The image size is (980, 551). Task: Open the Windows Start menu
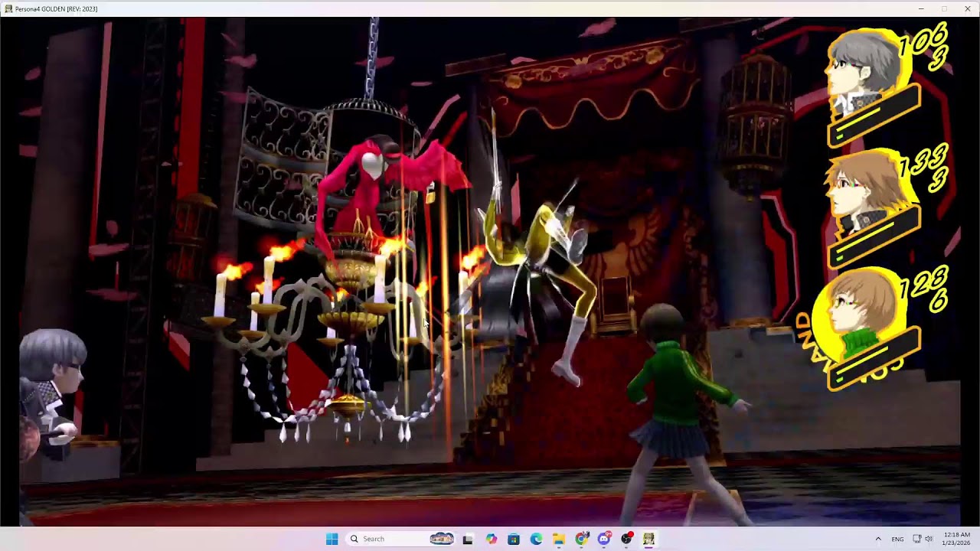pos(332,539)
